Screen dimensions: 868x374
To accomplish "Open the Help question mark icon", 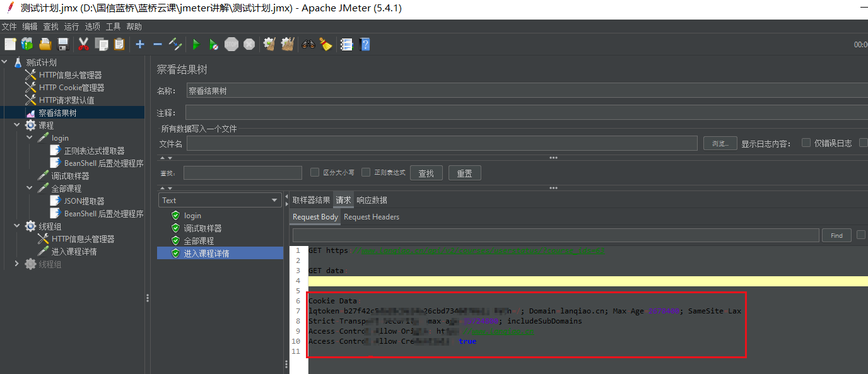I will (365, 44).
